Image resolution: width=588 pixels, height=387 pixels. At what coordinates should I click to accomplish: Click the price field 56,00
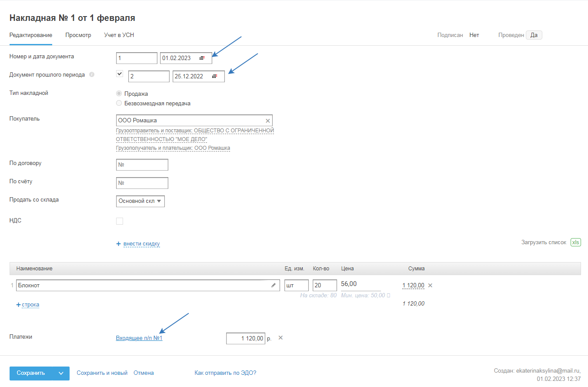pyautogui.click(x=361, y=285)
